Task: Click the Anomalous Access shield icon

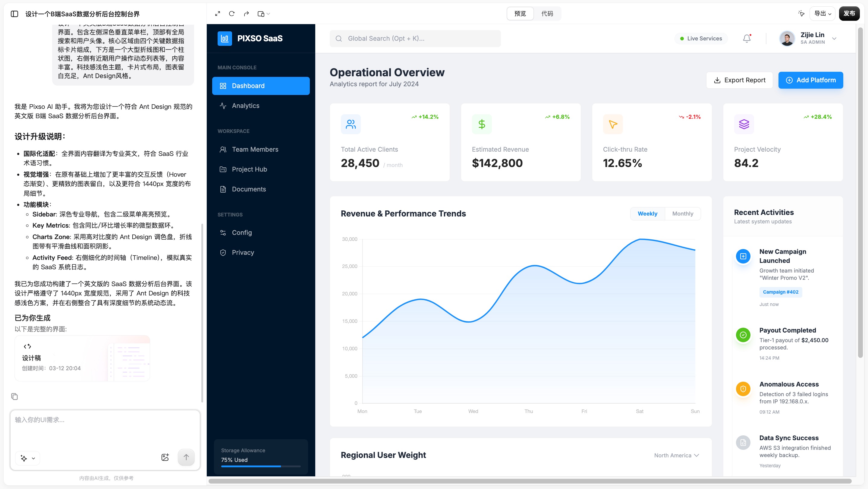Action: point(743,389)
